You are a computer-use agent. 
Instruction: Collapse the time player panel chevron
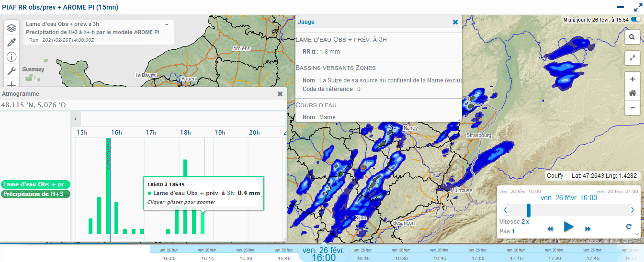pos(636,234)
